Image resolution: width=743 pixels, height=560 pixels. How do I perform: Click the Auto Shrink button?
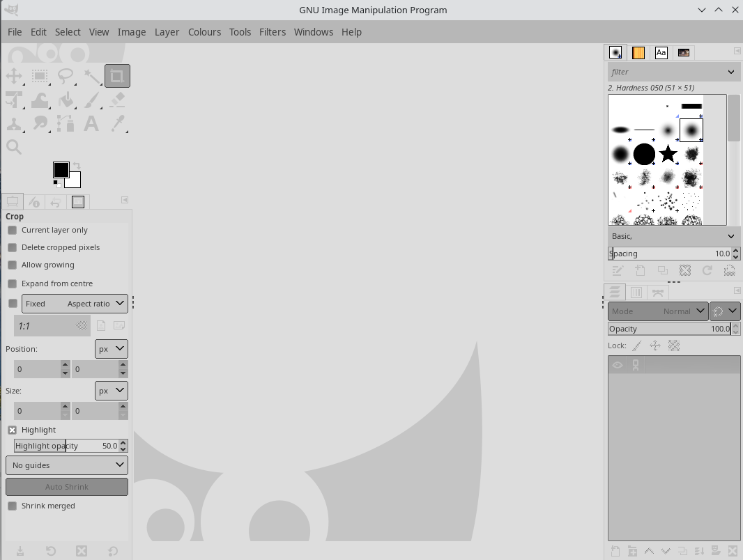coord(67,487)
